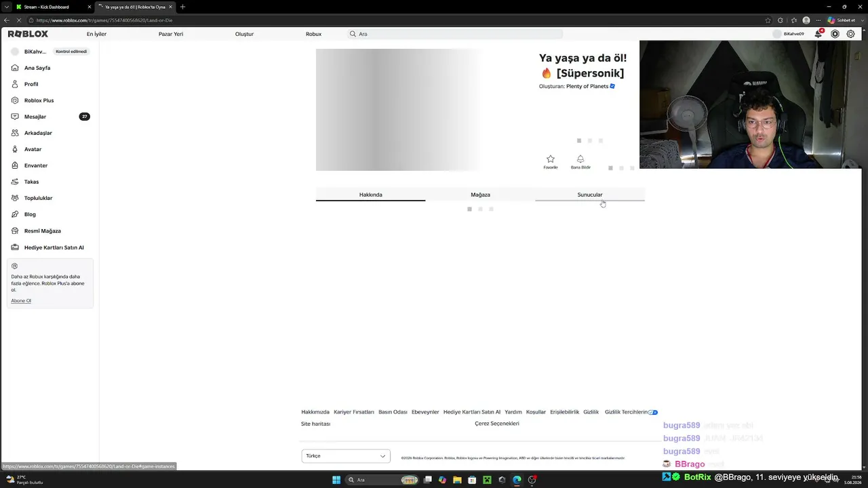The image size is (868, 488).
Task: Switch to the Hakkında tab
Action: [x=371, y=195]
